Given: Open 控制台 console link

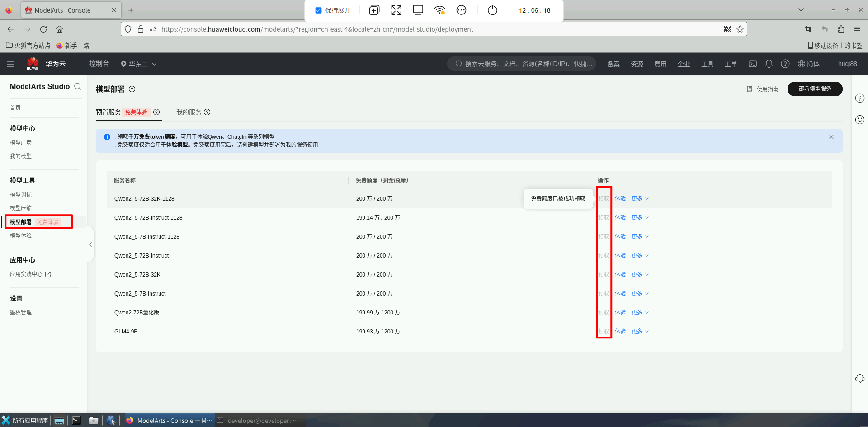Looking at the screenshot, I should click(x=99, y=64).
